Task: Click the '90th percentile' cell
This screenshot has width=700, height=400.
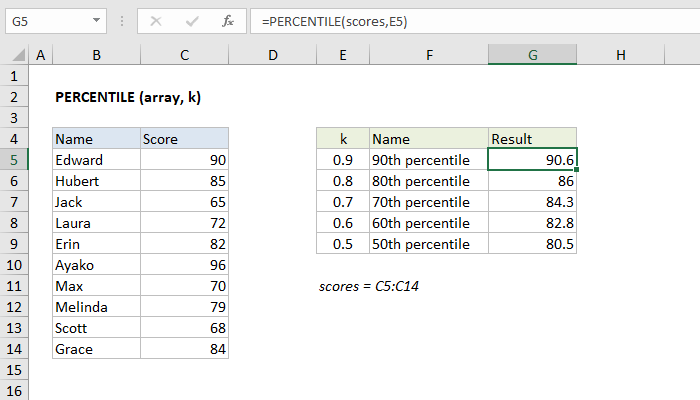Action: pos(429,160)
